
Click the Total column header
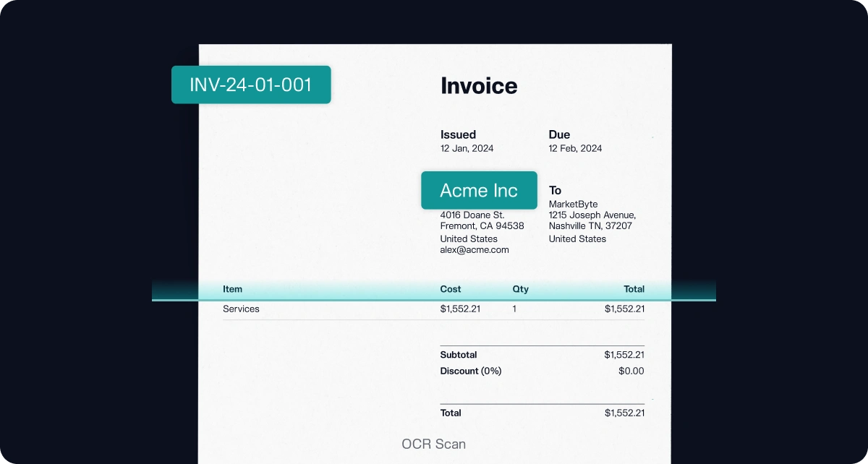coord(634,289)
